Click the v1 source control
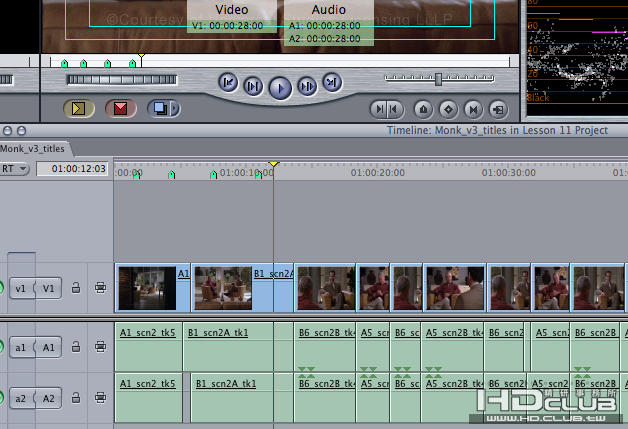 pyautogui.click(x=21, y=288)
